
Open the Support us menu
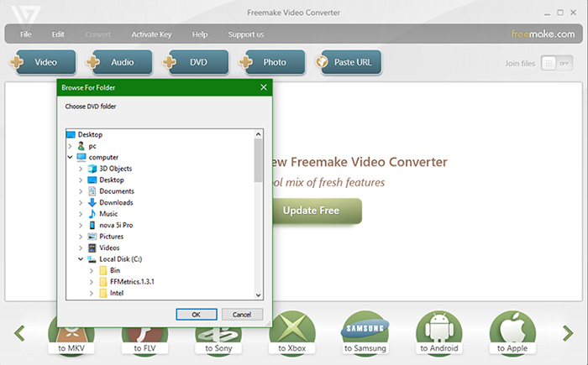click(246, 34)
